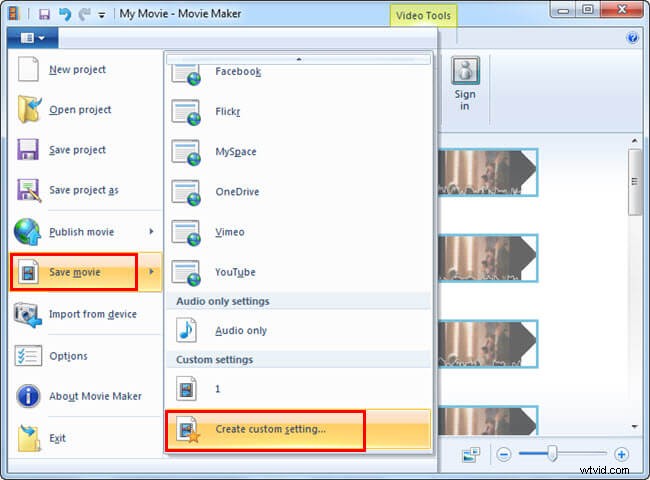Image resolution: width=650 pixels, height=480 pixels.
Task: Click the Audio only music note icon
Action: tap(186, 330)
